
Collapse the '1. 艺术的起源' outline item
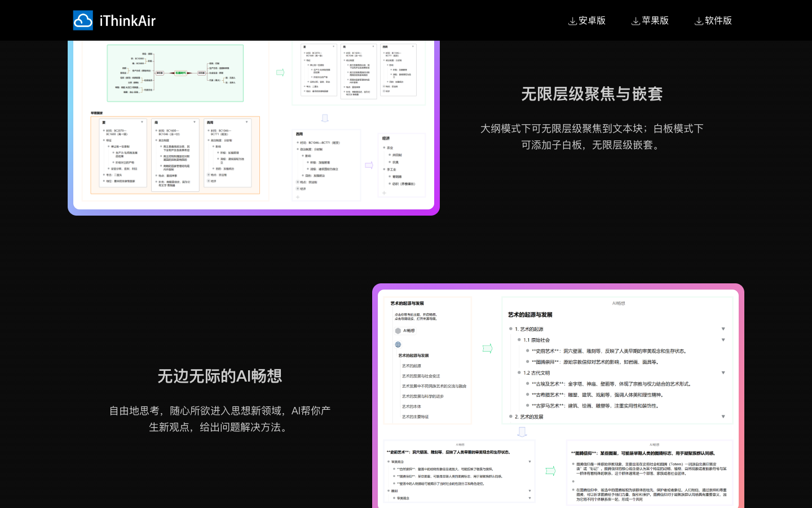coord(723,329)
